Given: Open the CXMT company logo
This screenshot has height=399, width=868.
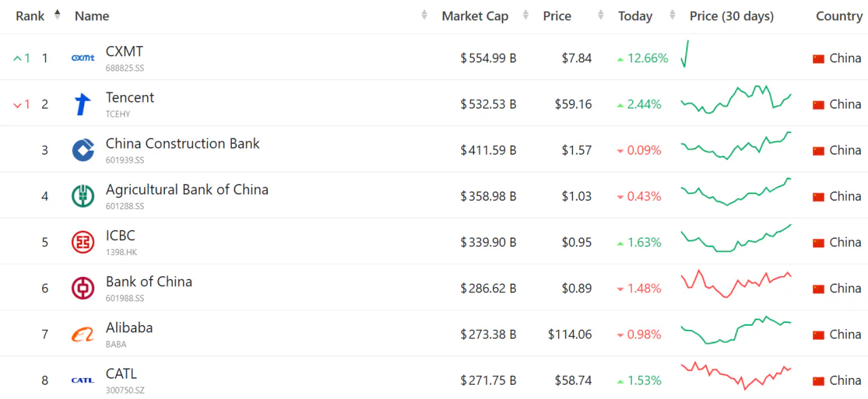Looking at the screenshot, I should [83, 58].
